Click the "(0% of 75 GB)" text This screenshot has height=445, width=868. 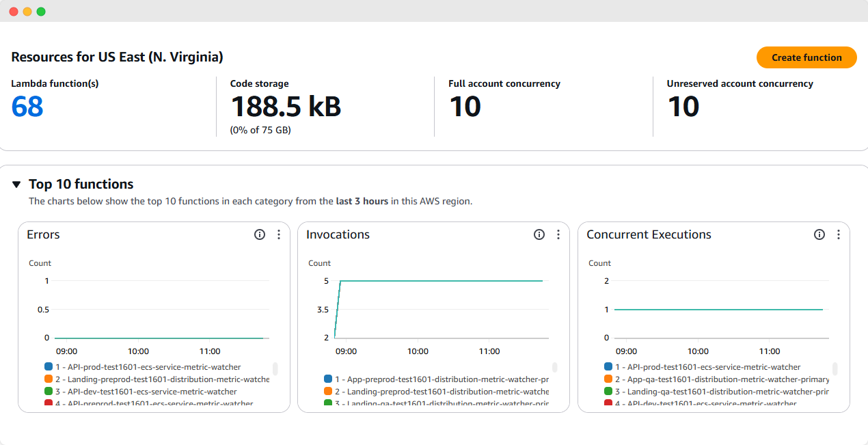(260, 130)
